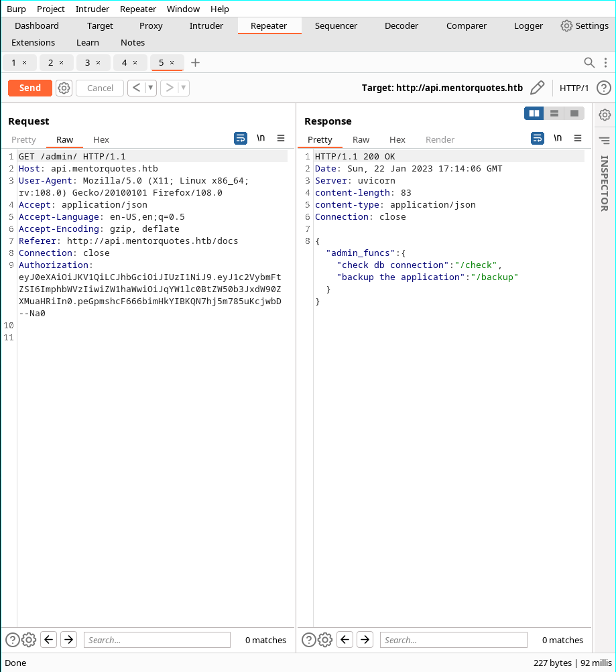
Task: Switch request view to Hex
Action: [x=101, y=140]
